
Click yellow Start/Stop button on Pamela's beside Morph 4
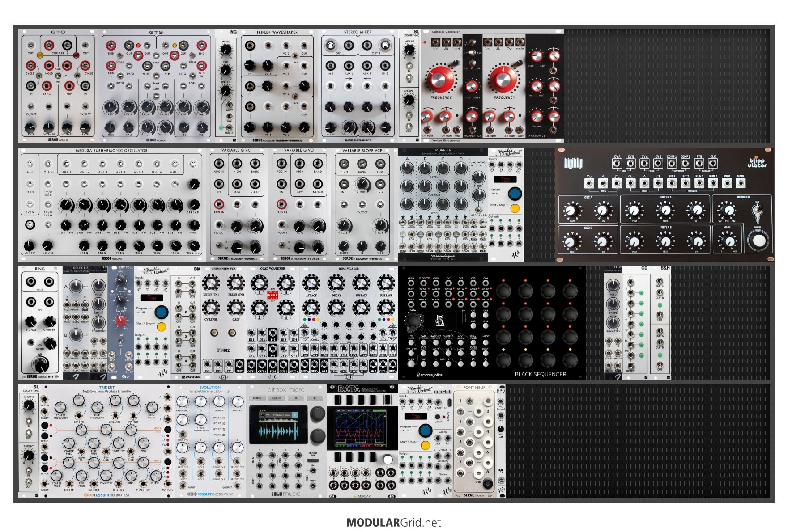(x=515, y=208)
